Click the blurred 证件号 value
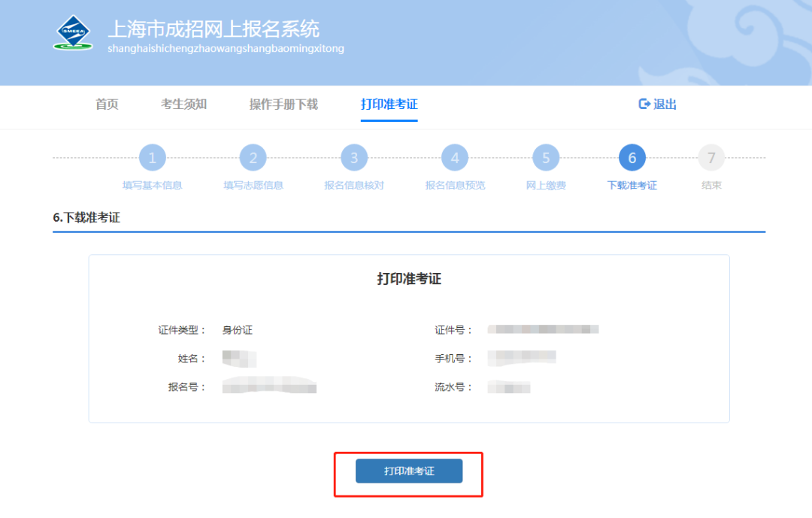The height and width of the screenshot is (518, 812). coord(543,329)
